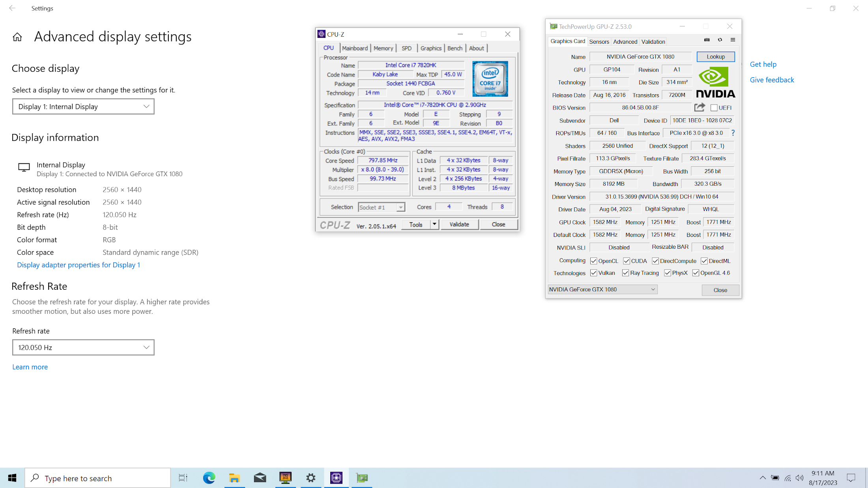868x488 pixels.
Task: Click the Settings home icon
Action: [x=17, y=37]
